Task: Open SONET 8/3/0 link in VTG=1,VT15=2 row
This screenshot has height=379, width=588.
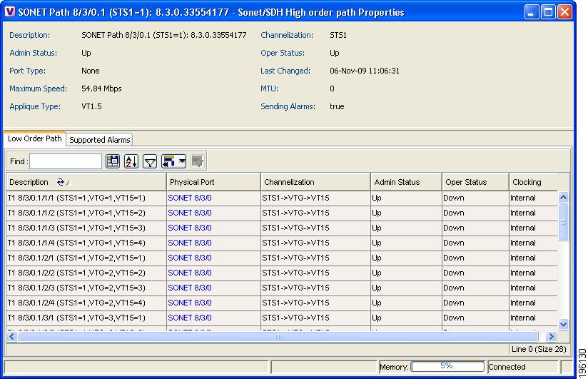Action: (190, 213)
